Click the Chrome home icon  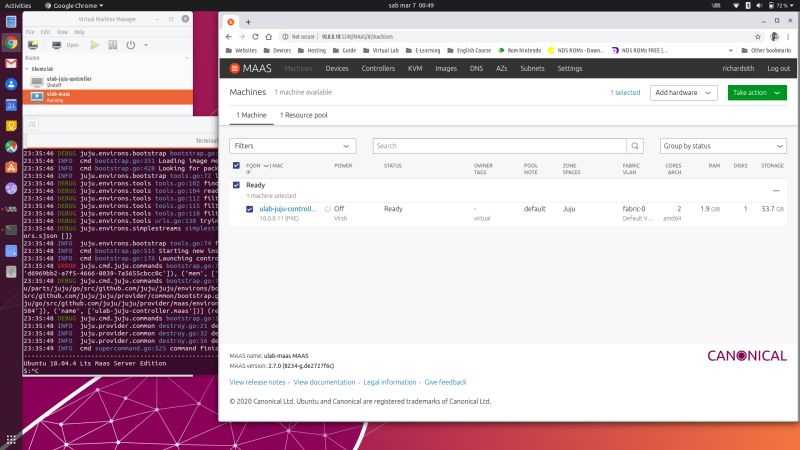[x=268, y=37]
